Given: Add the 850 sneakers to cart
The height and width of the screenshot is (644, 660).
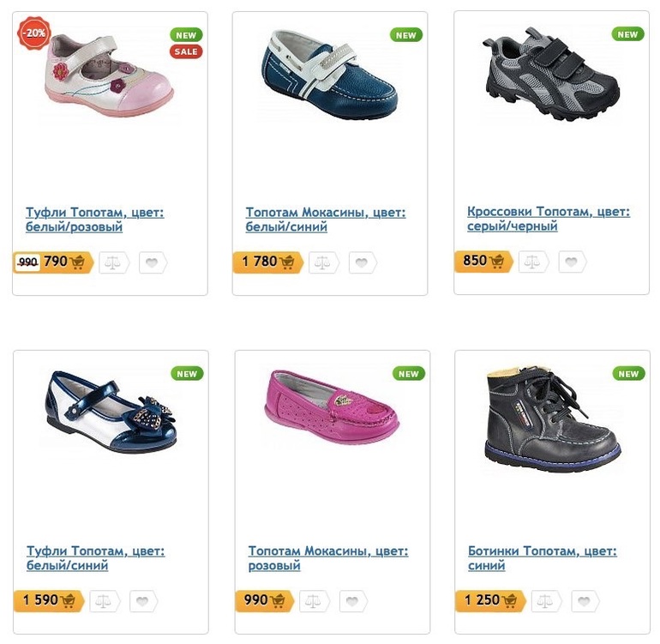Looking at the screenshot, I should pyautogui.click(x=483, y=262).
